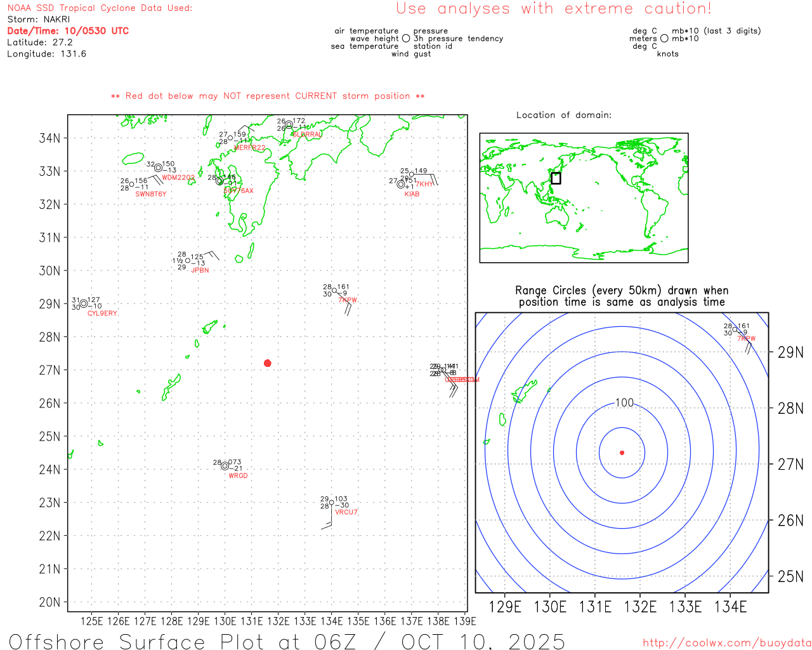Click the CYL9ERY station ID label
This screenshot has height=650, width=812.
coord(102,314)
